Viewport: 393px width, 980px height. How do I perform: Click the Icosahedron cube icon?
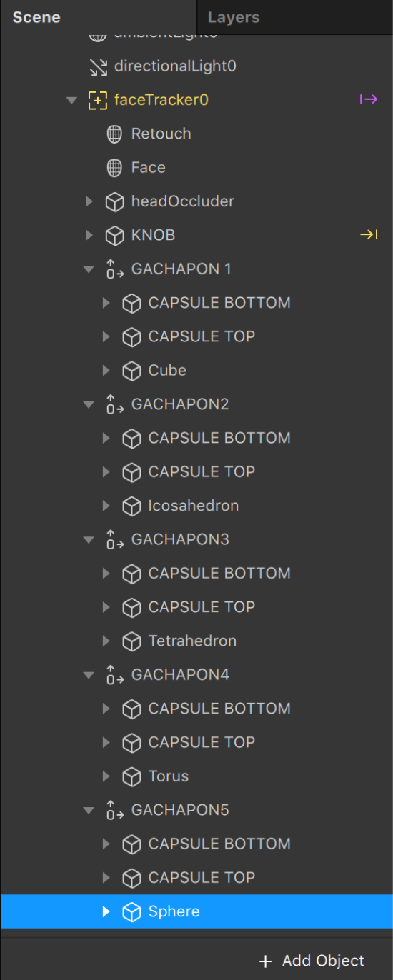point(131,506)
